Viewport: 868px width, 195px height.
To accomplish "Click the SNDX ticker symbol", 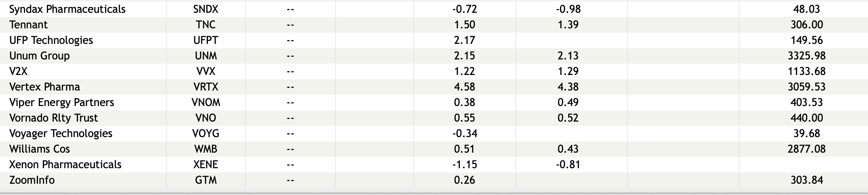I will point(206,9).
